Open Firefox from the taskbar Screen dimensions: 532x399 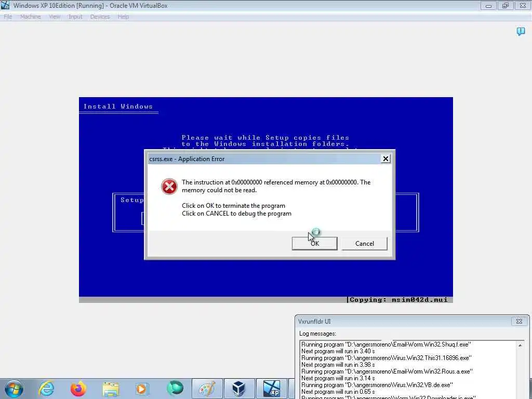(x=78, y=389)
